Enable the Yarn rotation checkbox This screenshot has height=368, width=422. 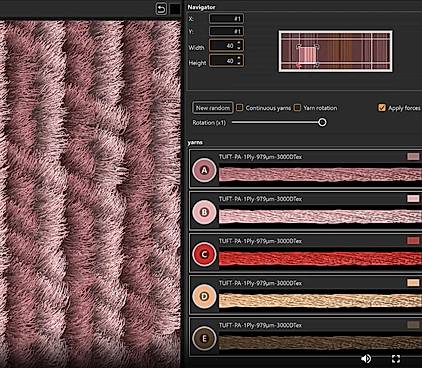pos(297,108)
